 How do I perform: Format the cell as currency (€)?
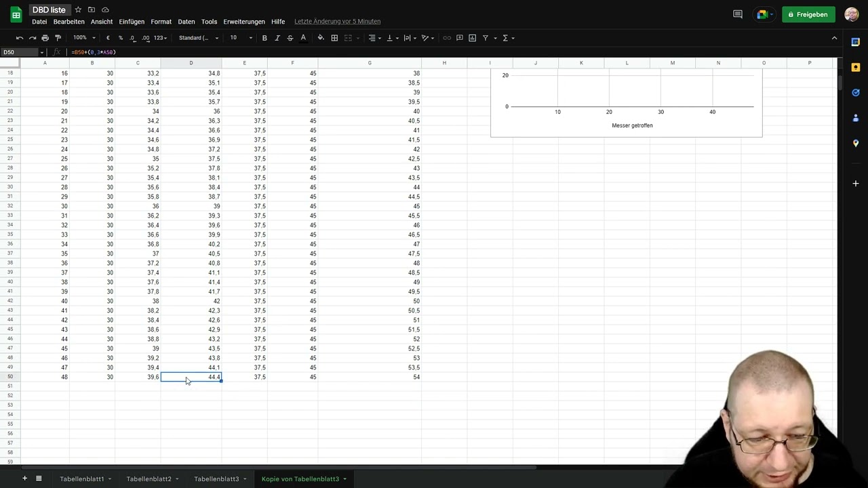coord(108,38)
